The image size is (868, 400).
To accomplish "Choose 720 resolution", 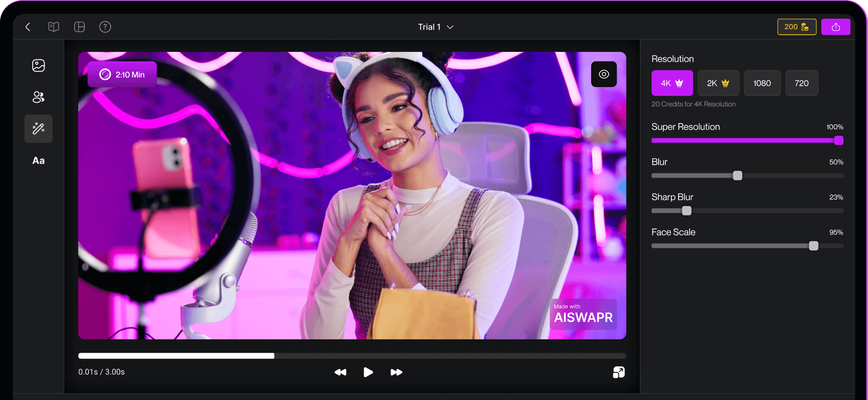I will 801,83.
